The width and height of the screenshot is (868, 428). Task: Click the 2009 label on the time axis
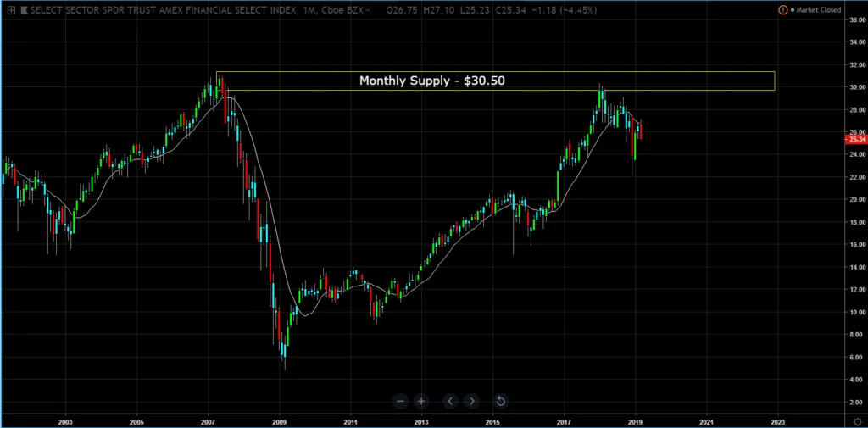coord(280,420)
